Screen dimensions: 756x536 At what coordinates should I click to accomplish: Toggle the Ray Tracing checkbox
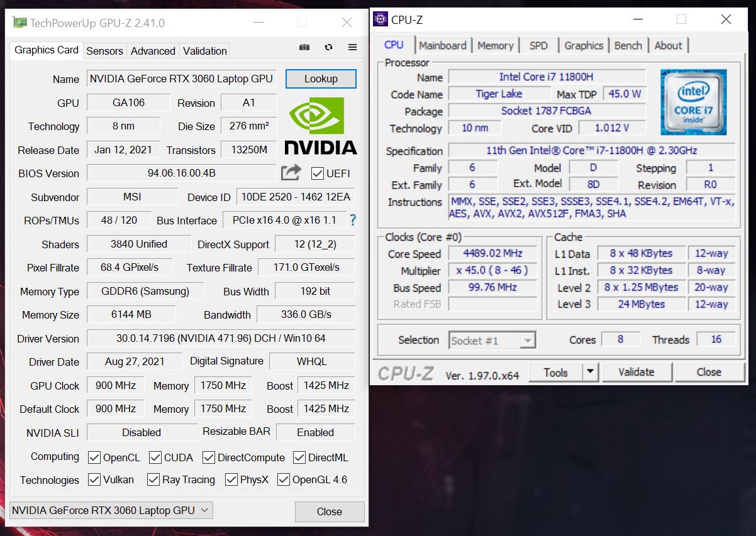(x=153, y=480)
